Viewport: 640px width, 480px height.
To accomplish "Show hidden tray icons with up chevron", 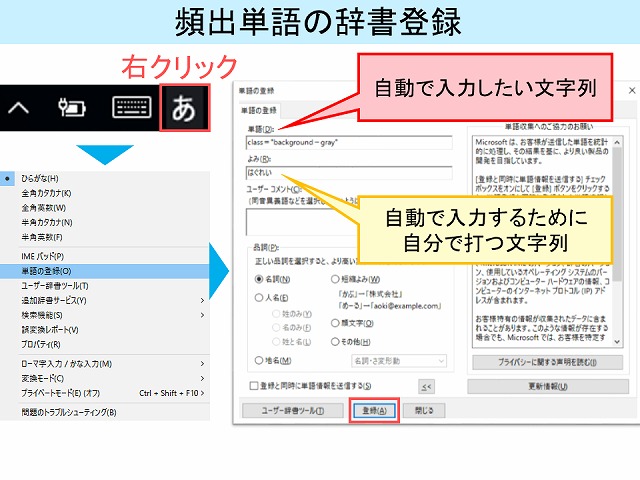I will [18, 108].
